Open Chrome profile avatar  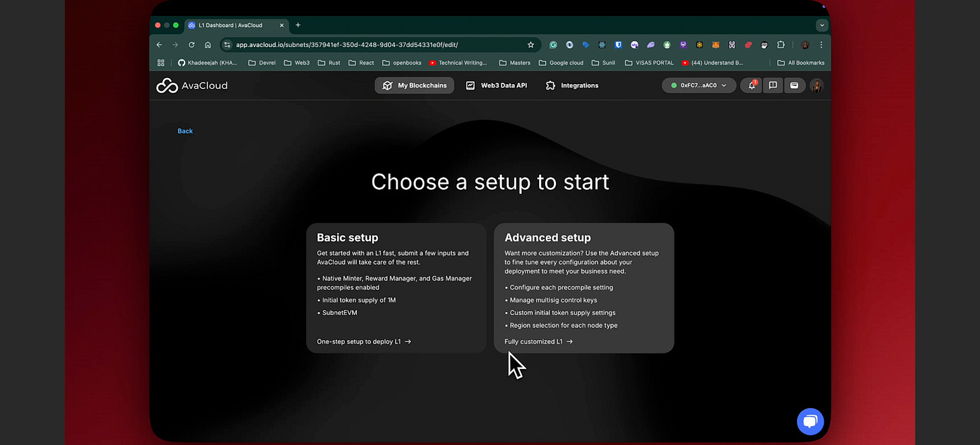tap(805, 45)
